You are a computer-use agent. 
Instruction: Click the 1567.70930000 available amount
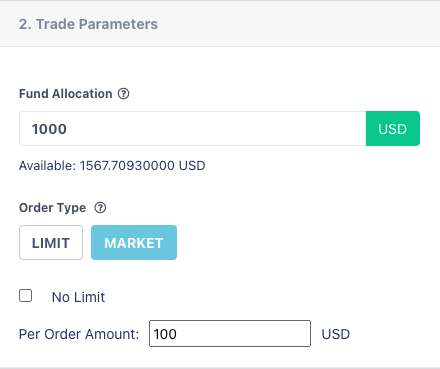pos(127,166)
